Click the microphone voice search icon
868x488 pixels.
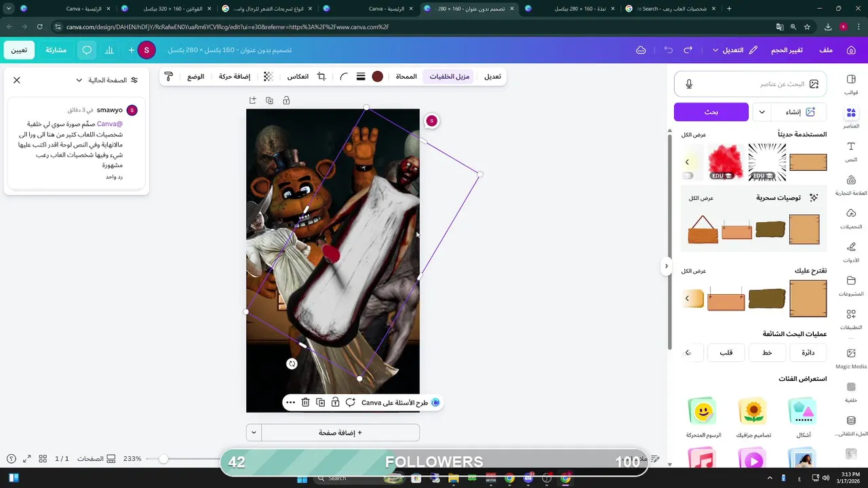click(x=689, y=84)
